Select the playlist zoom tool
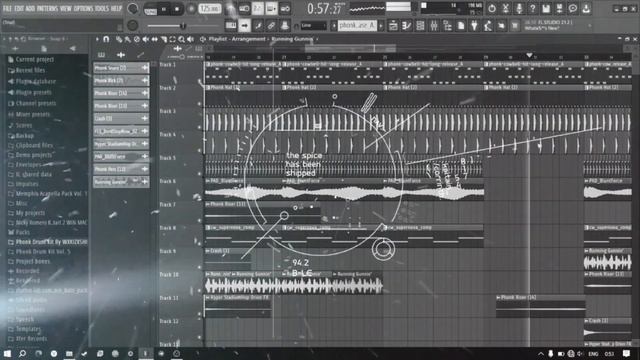The image size is (640, 360). tap(181, 39)
